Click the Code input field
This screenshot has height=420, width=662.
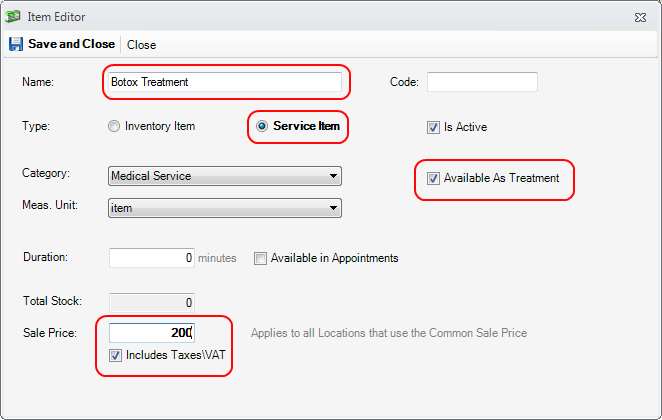pos(482,82)
